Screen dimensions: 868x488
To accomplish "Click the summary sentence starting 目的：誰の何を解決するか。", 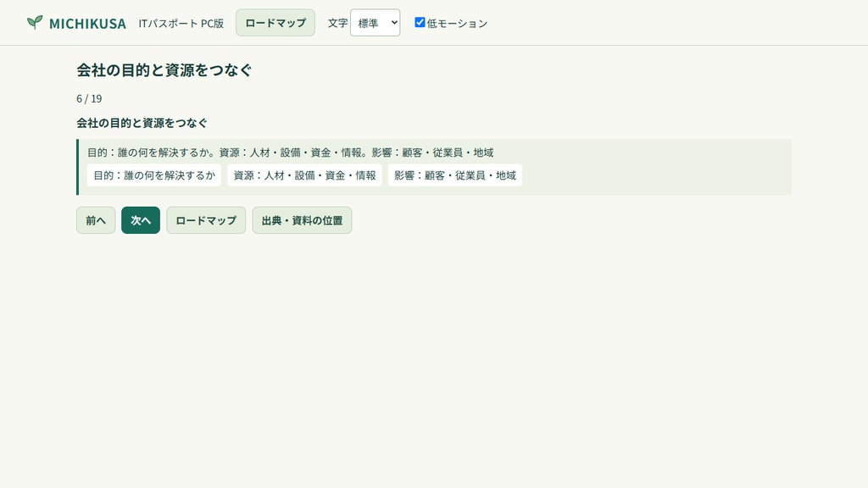I will tap(290, 152).
